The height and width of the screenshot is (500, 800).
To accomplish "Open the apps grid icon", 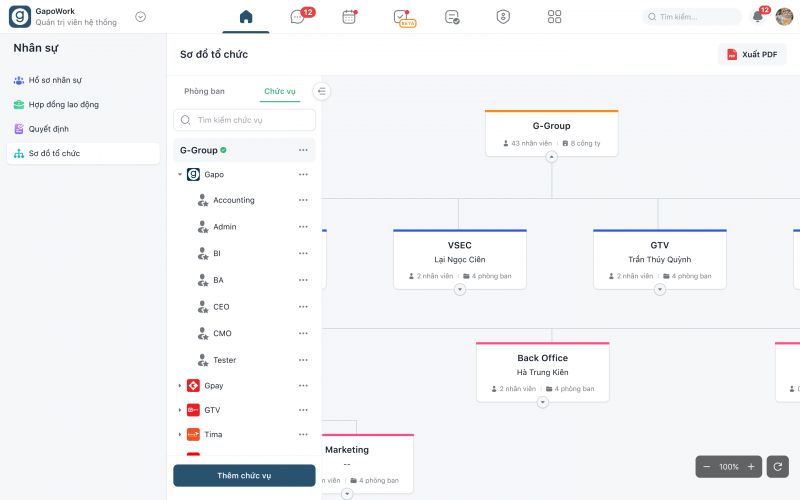I will (x=554, y=17).
